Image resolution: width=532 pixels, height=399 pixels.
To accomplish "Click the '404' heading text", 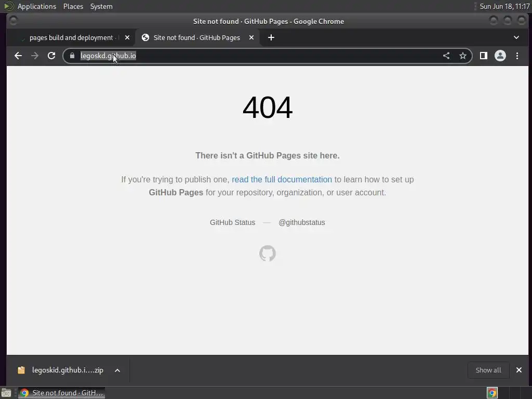I will [268, 108].
